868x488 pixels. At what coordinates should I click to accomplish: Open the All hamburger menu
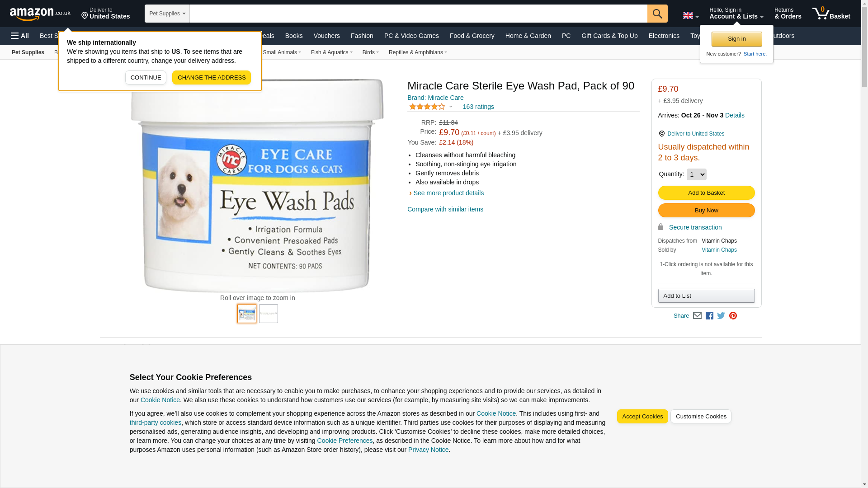[20, 36]
